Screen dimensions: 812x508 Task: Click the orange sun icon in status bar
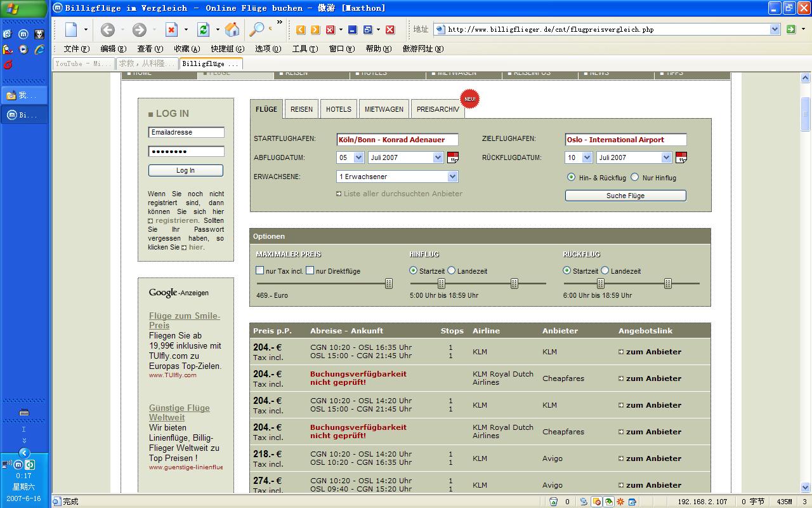point(620,502)
